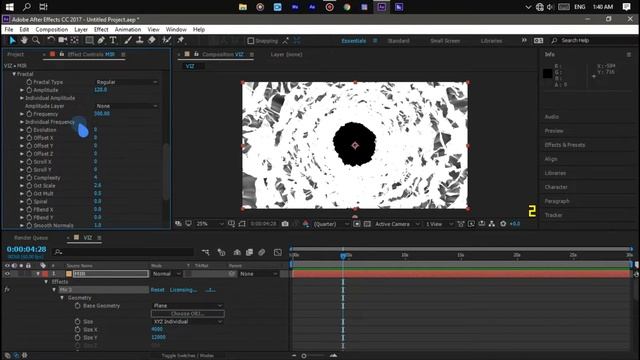Click the Search Help field

(x=593, y=40)
